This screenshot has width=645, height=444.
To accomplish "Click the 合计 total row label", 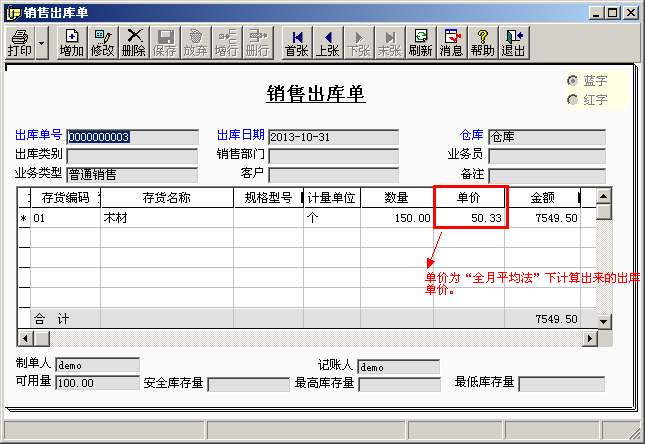I will pyautogui.click(x=51, y=319).
